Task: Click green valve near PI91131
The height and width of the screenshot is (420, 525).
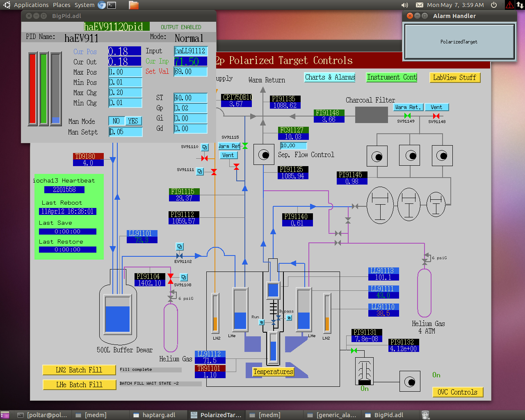Action: pyautogui.click(x=354, y=350)
